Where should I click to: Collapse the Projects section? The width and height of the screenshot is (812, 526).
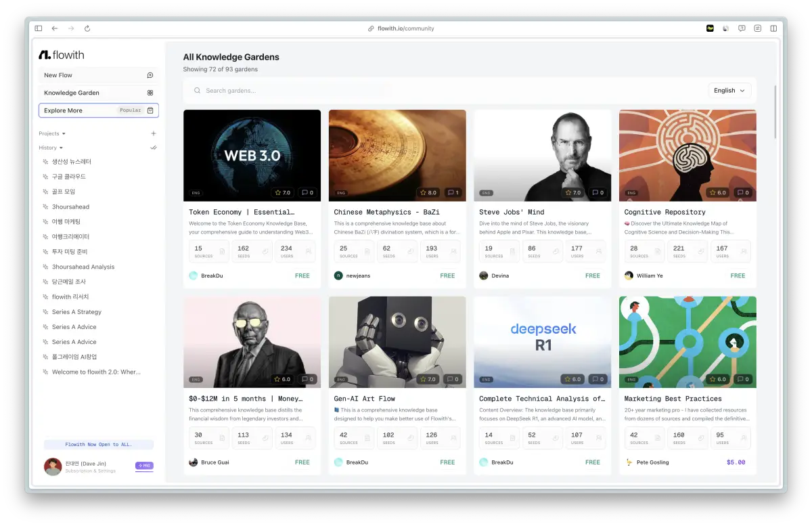click(52, 133)
